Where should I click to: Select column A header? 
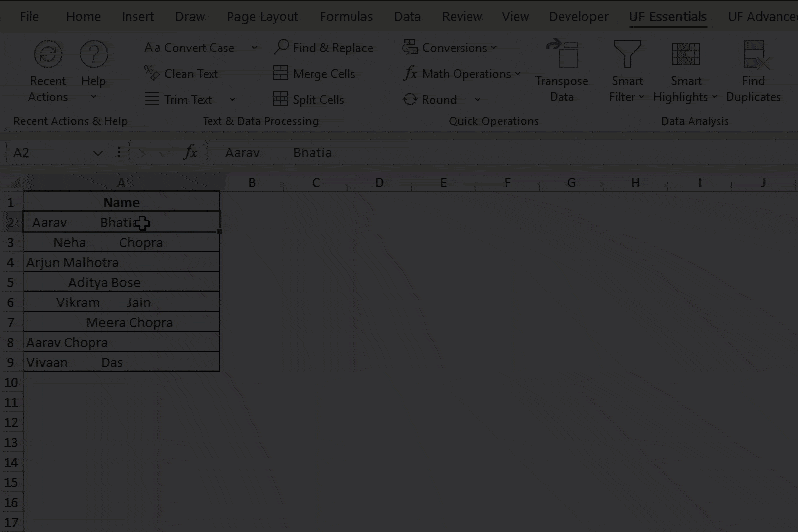point(121,182)
